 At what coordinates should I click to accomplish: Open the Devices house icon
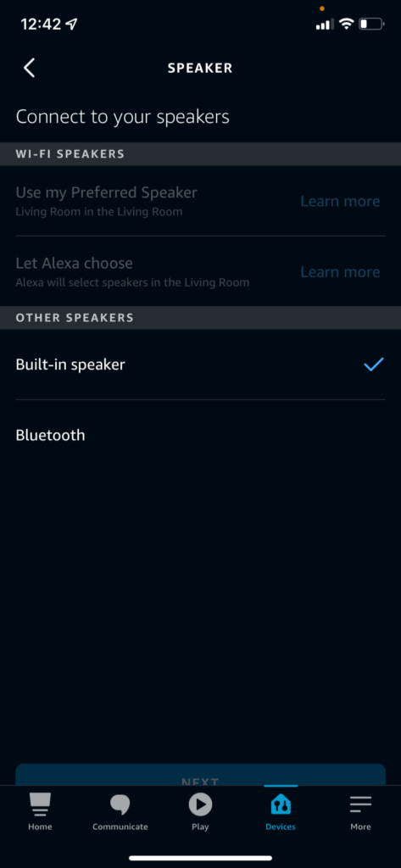click(x=281, y=804)
